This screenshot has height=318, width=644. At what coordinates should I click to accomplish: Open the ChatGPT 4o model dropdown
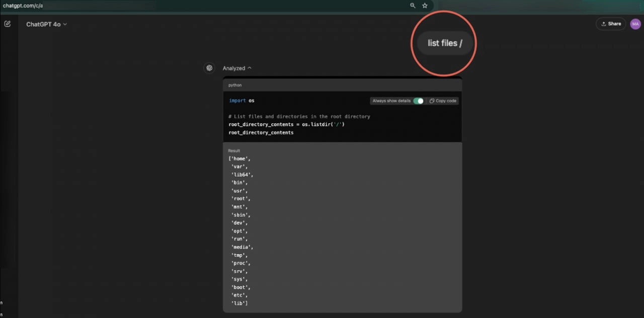point(46,24)
